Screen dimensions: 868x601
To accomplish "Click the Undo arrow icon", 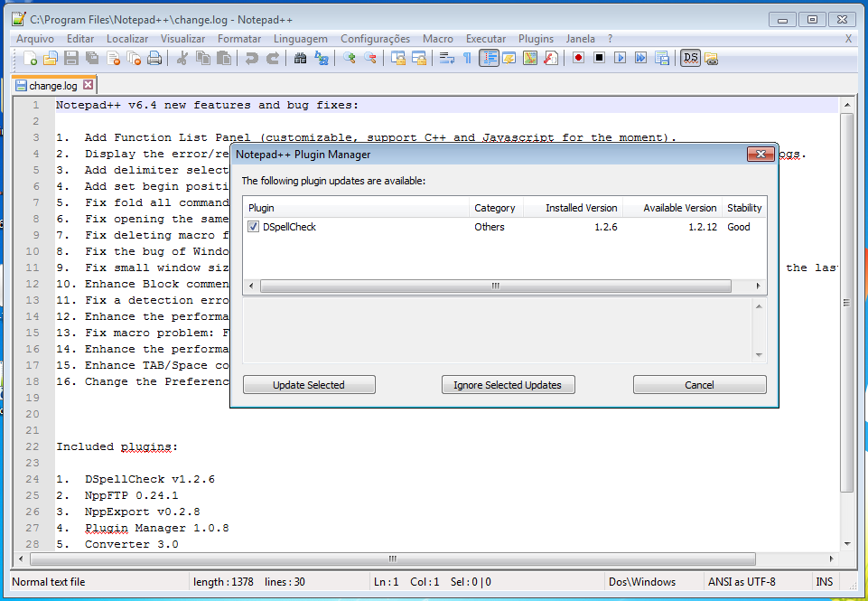I will tap(250, 58).
